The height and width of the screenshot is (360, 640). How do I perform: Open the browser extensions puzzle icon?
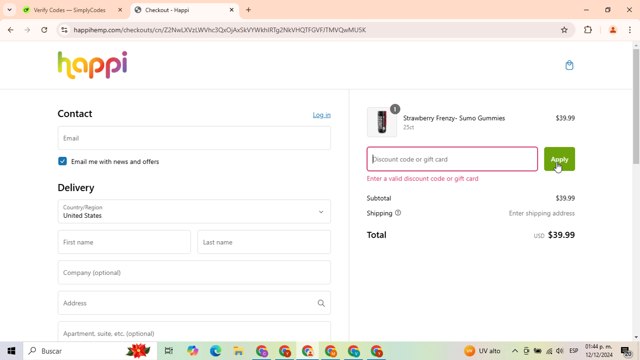(x=588, y=30)
